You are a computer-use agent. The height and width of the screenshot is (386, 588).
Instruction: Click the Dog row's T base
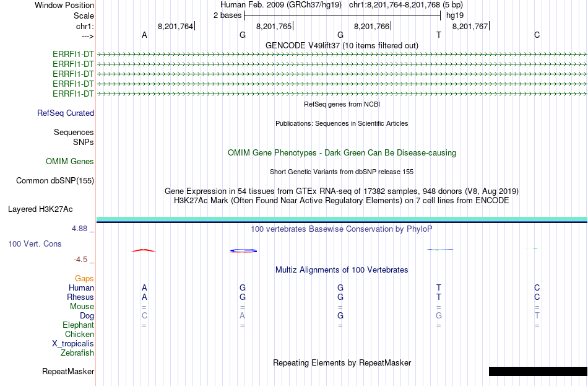pyautogui.click(x=537, y=316)
